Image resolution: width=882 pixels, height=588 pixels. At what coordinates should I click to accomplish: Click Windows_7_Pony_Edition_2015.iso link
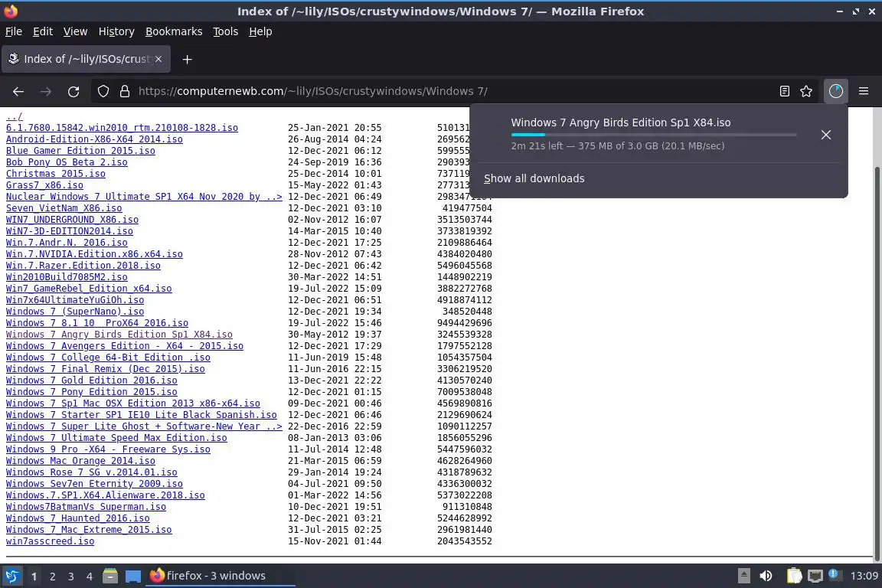[92, 392]
